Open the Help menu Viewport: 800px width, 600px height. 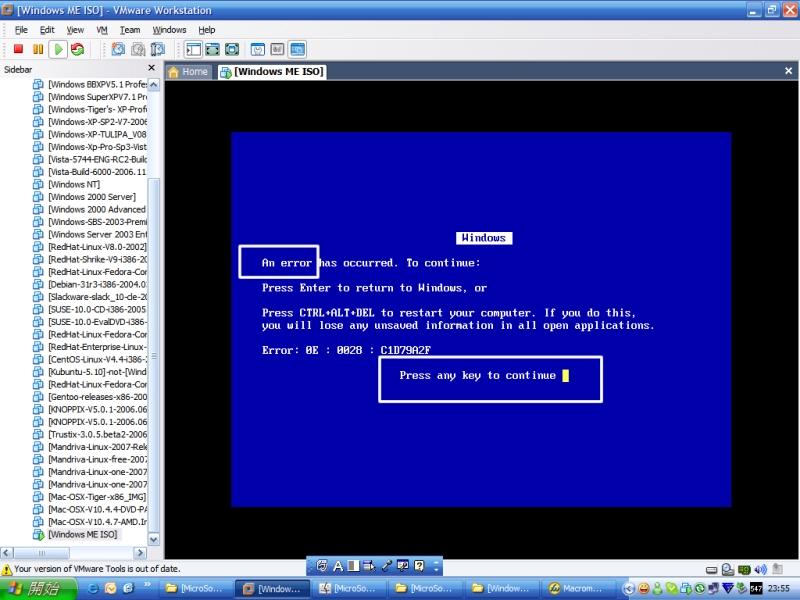click(207, 30)
